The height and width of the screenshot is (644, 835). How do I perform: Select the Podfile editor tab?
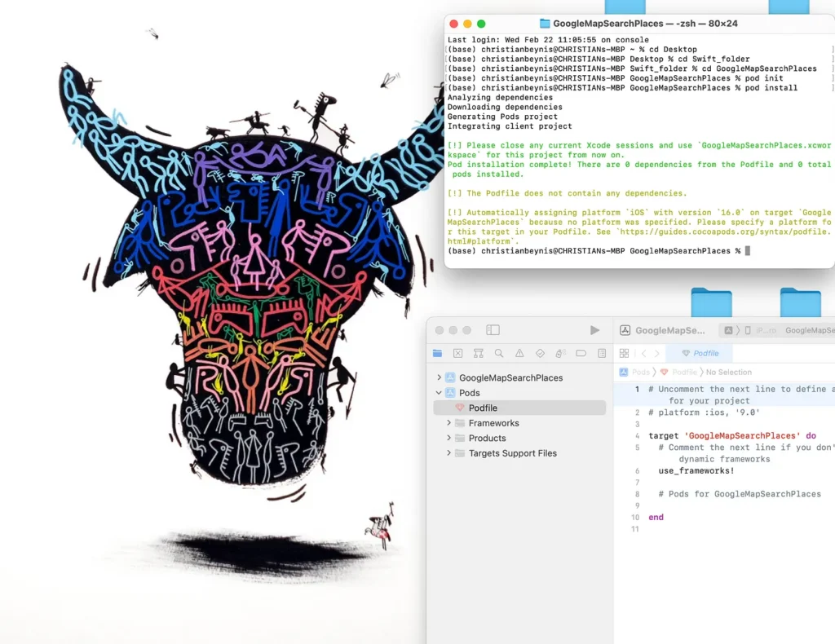pyautogui.click(x=700, y=353)
